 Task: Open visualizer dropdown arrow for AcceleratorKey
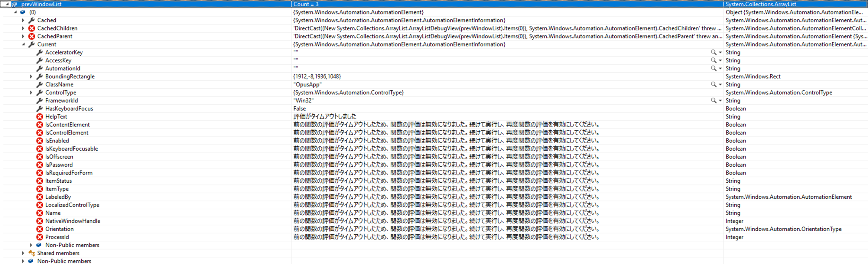pos(720,52)
